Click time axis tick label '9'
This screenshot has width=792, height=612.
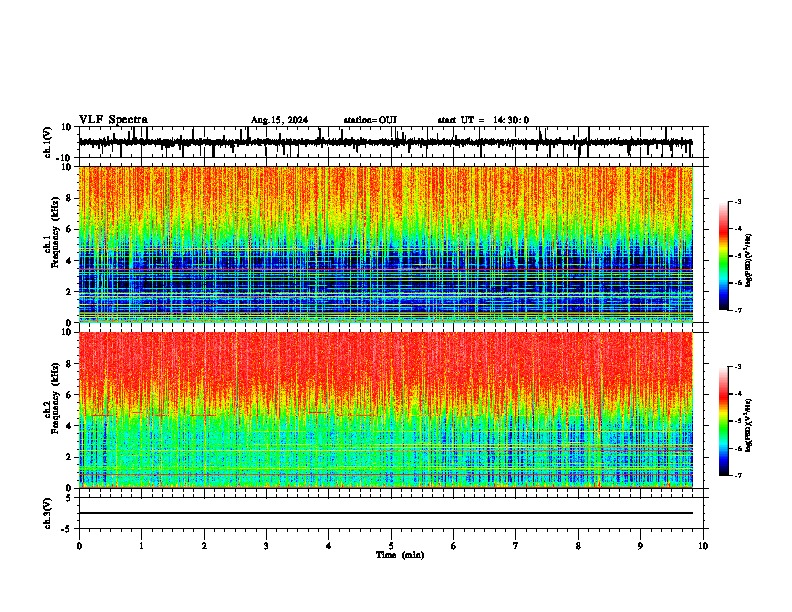(x=640, y=546)
